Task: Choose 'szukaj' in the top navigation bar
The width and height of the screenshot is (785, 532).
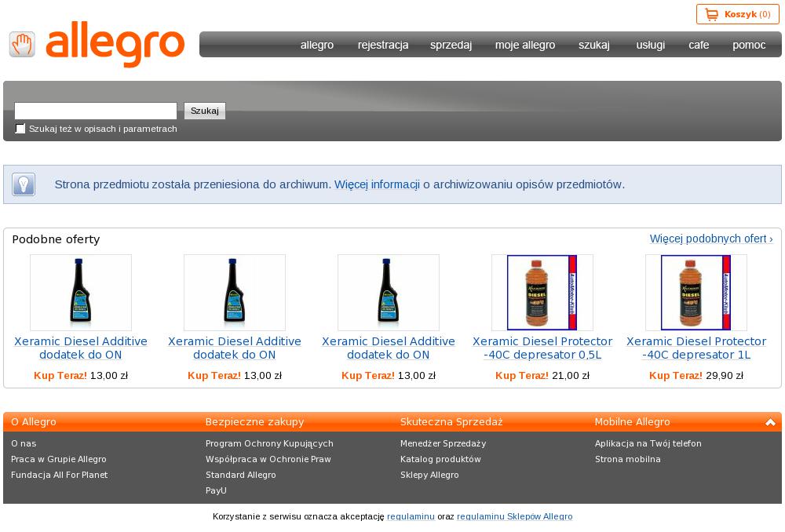Action: click(x=594, y=45)
